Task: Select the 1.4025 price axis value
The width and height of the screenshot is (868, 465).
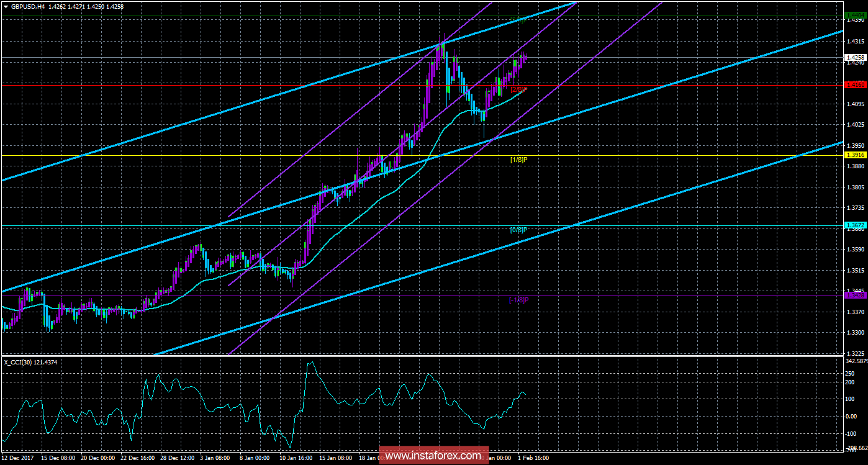Action: [856, 125]
